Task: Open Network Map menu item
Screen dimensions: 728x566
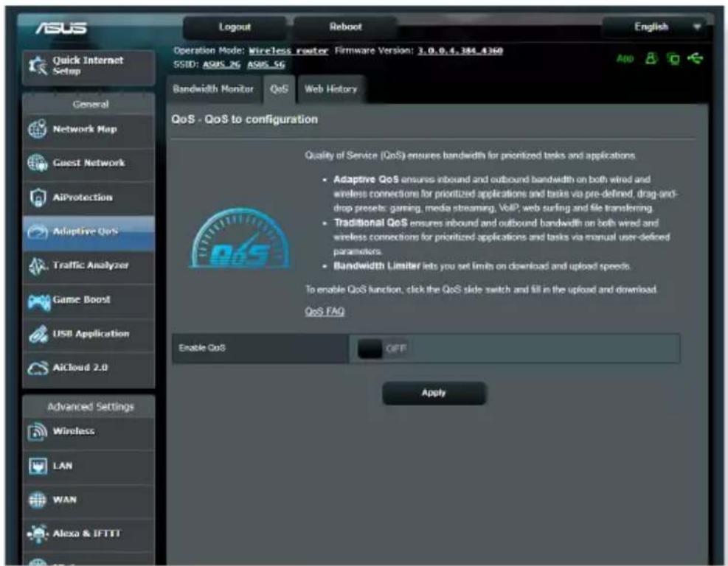Action: (x=89, y=130)
